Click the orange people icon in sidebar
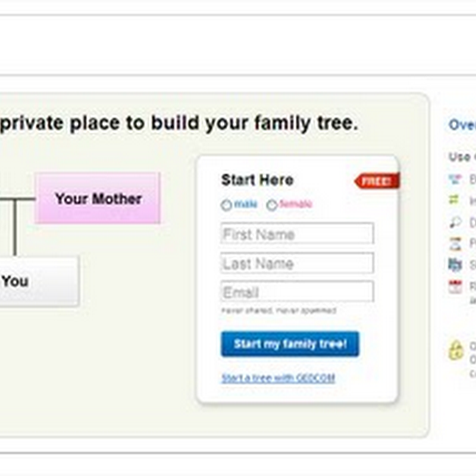Viewport: 476px width, 476px height. pos(455,244)
